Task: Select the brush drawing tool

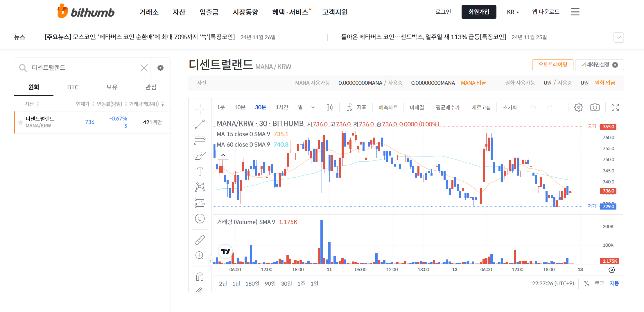Action: tap(200, 156)
